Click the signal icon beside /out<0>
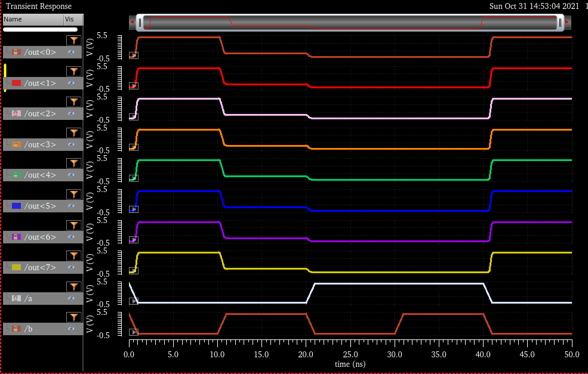Viewport: 588px width, 374px height. coord(16,52)
